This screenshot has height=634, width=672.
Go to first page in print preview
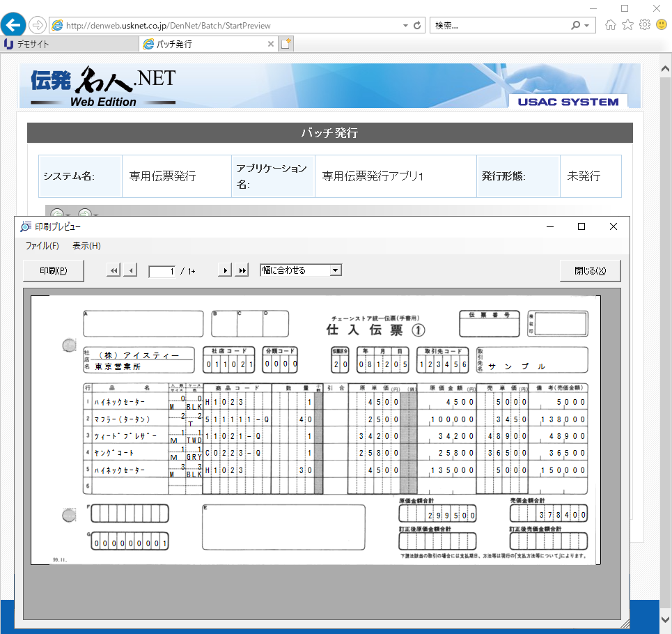pyautogui.click(x=113, y=270)
